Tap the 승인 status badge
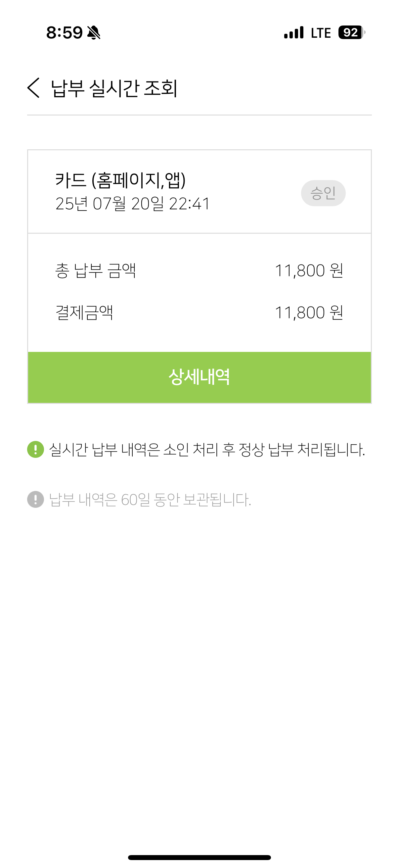 coord(323,193)
